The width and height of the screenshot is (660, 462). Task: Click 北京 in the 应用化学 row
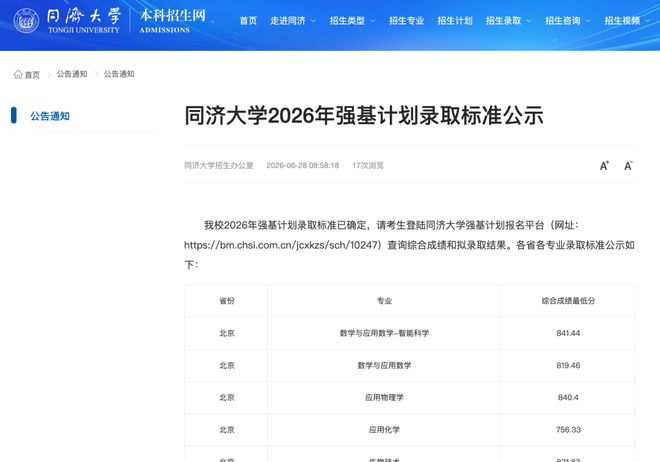pos(227,430)
